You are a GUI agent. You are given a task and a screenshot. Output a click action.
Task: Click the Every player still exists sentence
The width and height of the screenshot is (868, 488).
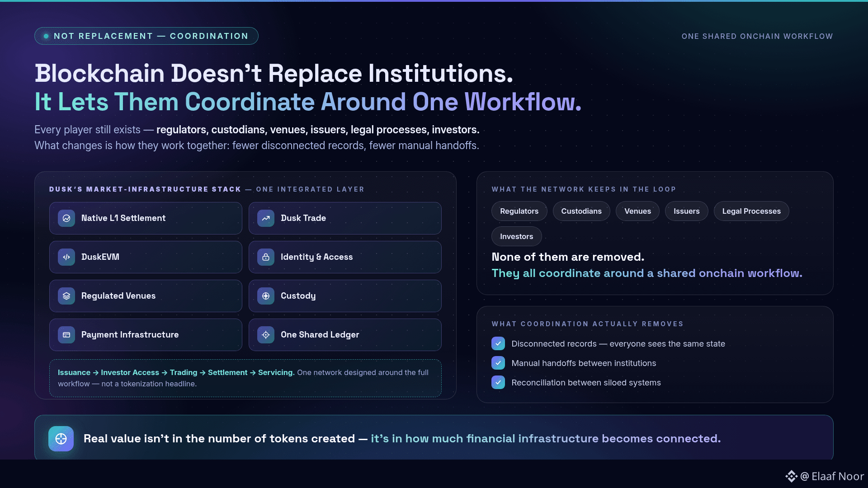[257, 130]
